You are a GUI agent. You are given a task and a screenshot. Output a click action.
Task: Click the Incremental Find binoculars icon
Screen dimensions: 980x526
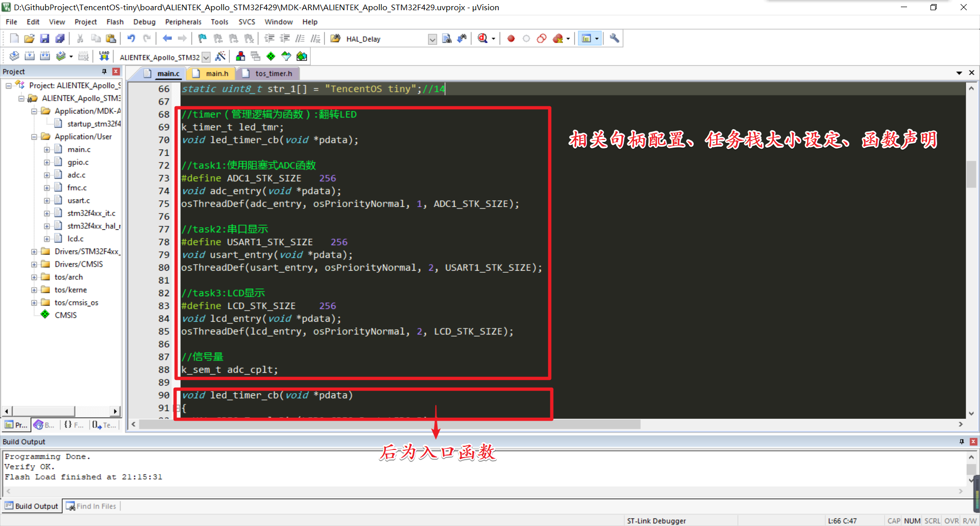coord(462,38)
